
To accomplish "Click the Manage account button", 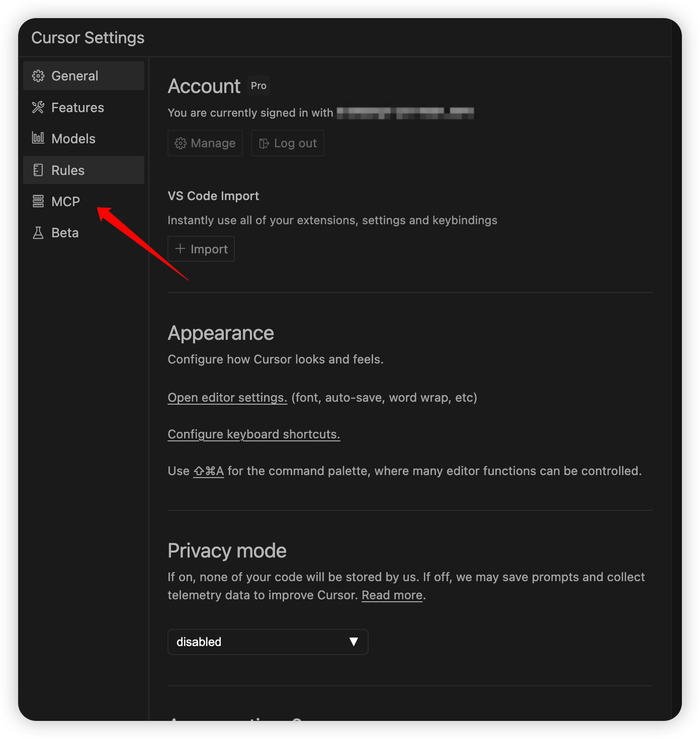I will pyautogui.click(x=205, y=143).
